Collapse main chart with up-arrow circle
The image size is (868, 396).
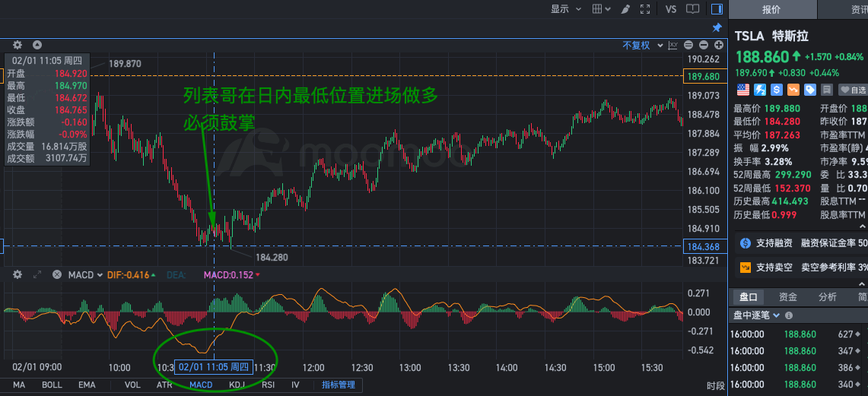pyautogui.click(x=37, y=46)
